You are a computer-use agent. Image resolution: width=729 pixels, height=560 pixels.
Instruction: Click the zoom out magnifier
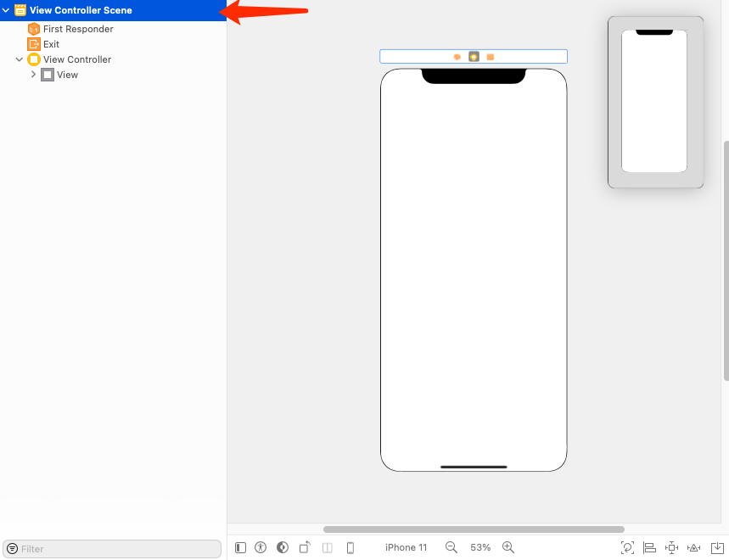pos(451,548)
